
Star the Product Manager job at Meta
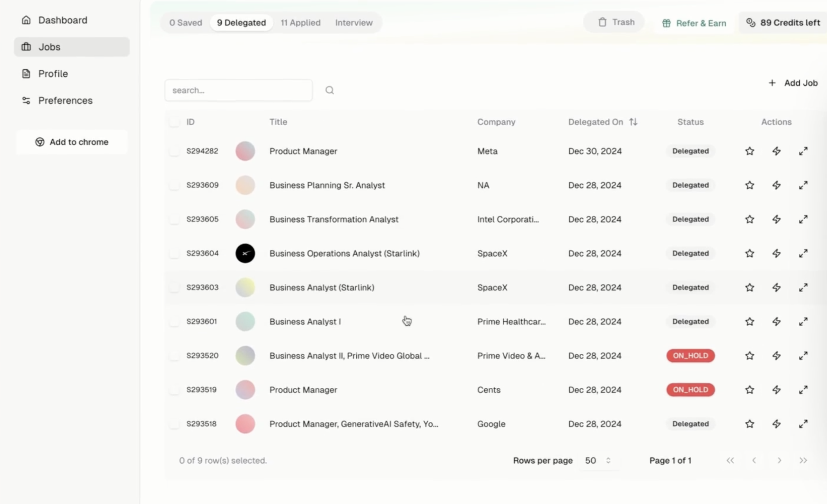(x=749, y=151)
